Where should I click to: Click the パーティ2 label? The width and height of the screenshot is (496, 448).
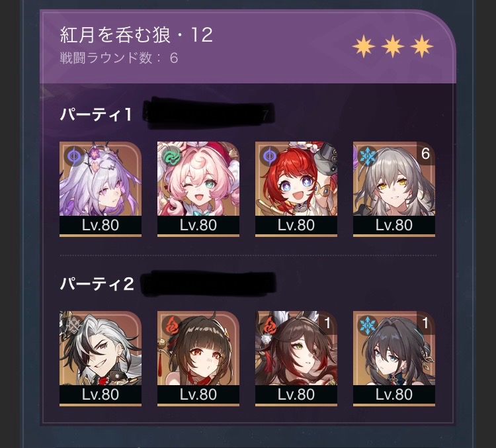coord(97,283)
